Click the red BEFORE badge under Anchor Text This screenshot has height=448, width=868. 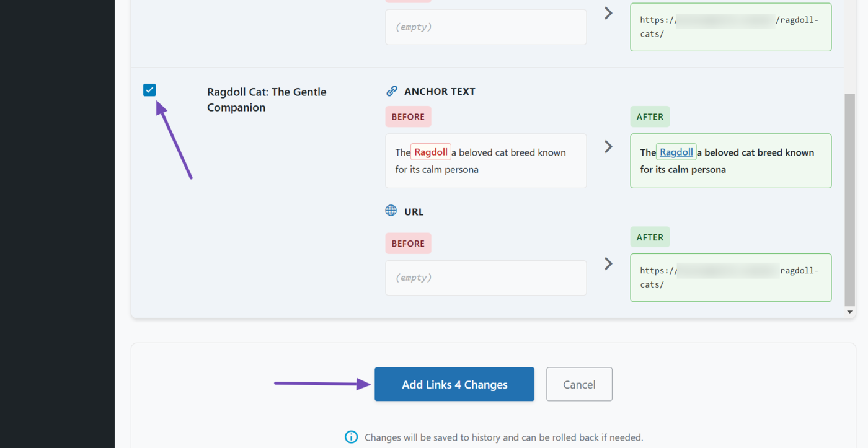coord(408,116)
